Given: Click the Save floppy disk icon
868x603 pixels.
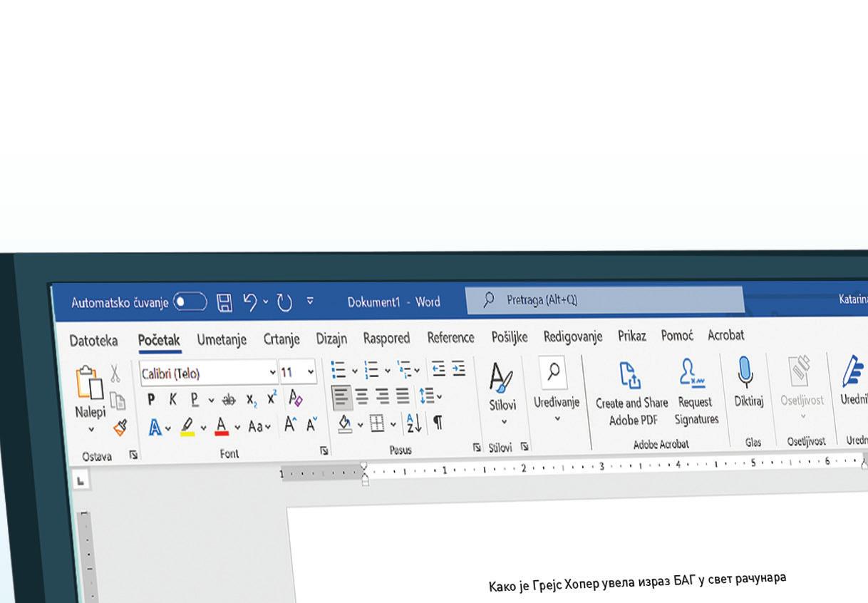Looking at the screenshot, I should [x=224, y=303].
